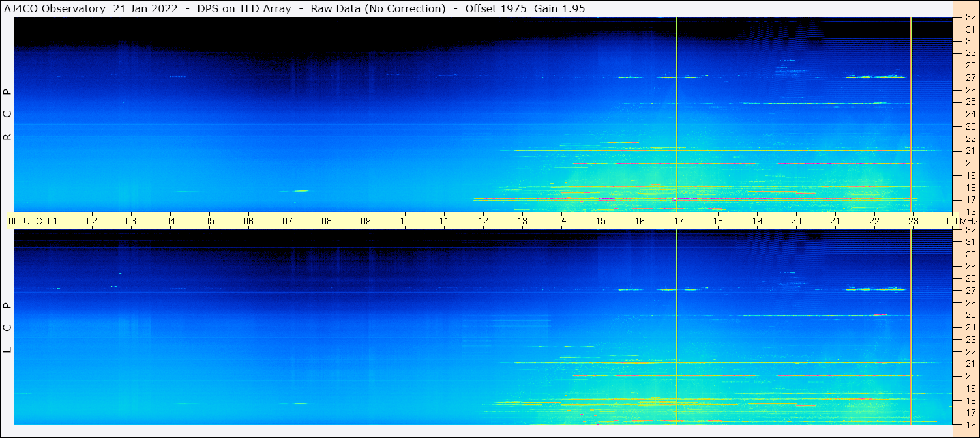Viewport: 980px width, 438px height.
Task: Click "DPS on TFD Array" in the header
Action: (x=244, y=8)
